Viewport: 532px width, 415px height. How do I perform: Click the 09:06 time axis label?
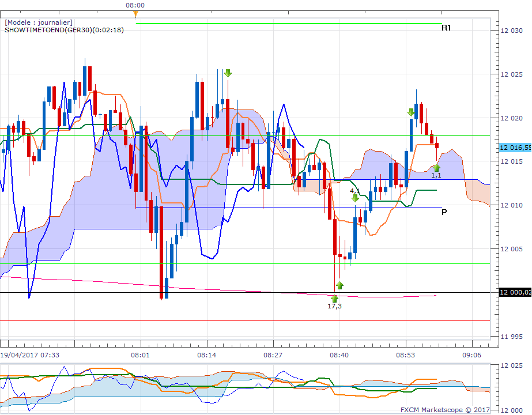471,355
